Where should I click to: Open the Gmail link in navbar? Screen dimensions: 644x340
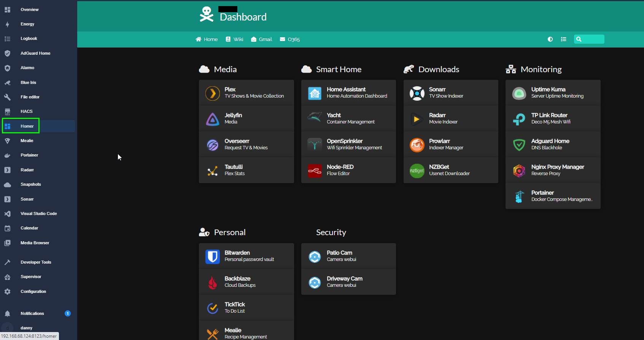(261, 39)
